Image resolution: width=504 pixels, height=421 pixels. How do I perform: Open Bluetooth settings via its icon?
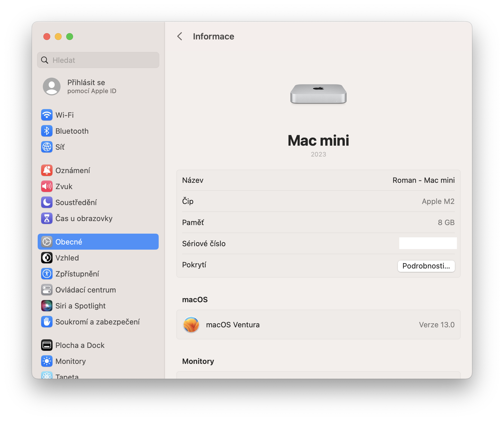[47, 131]
